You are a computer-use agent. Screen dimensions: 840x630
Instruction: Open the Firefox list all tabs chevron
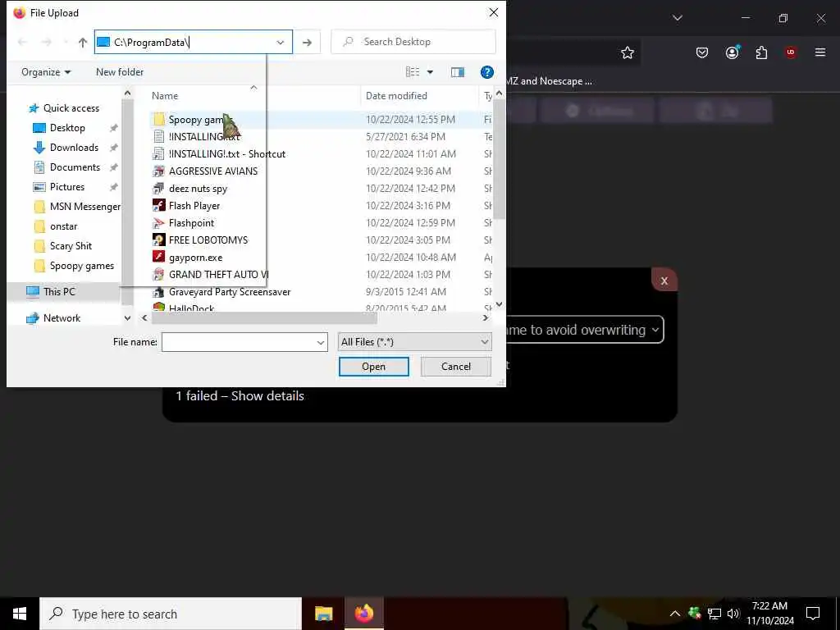[678, 18]
